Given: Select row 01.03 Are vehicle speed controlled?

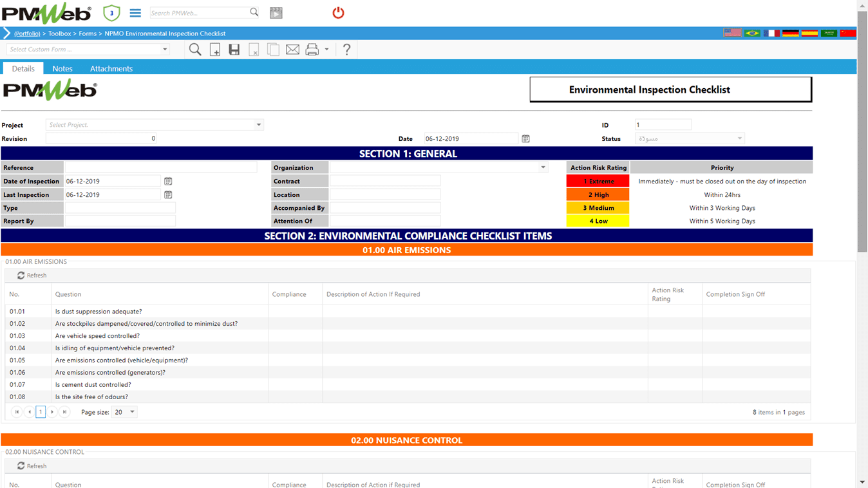Looking at the screenshot, I should pos(408,336).
